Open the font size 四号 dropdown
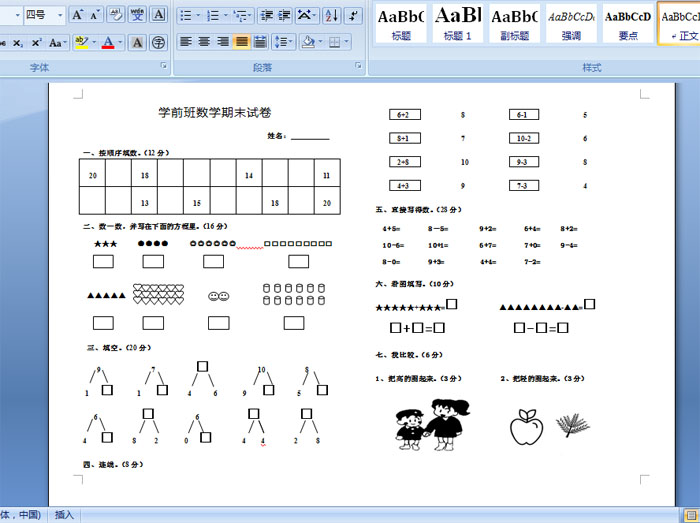700x523 pixels. [x=60, y=15]
